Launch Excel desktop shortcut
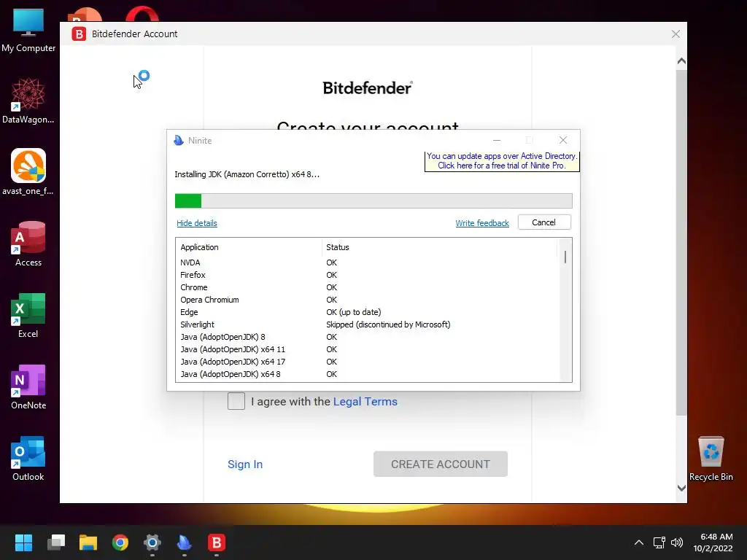The width and height of the screenshot is (747, 560). pos(28,315)
